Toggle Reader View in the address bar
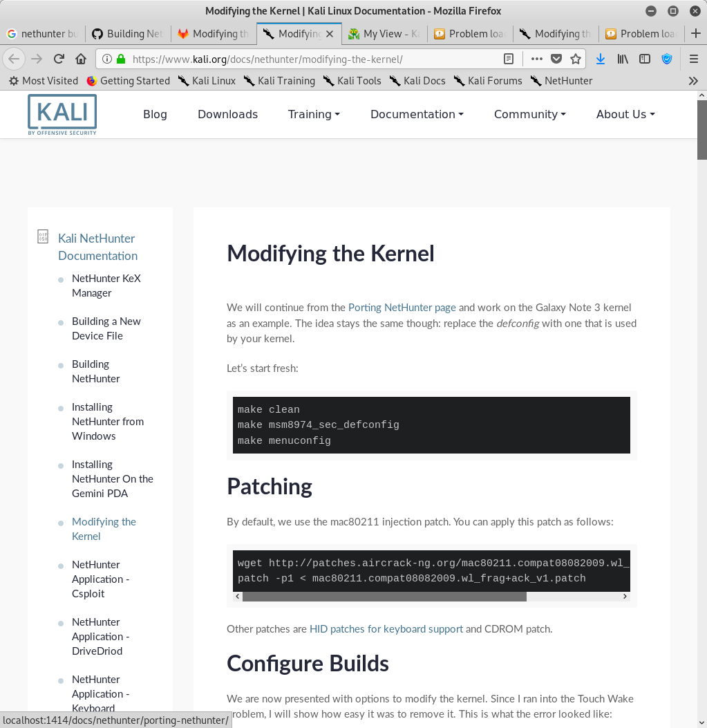The image size is (707, 728). click(509, 59)
